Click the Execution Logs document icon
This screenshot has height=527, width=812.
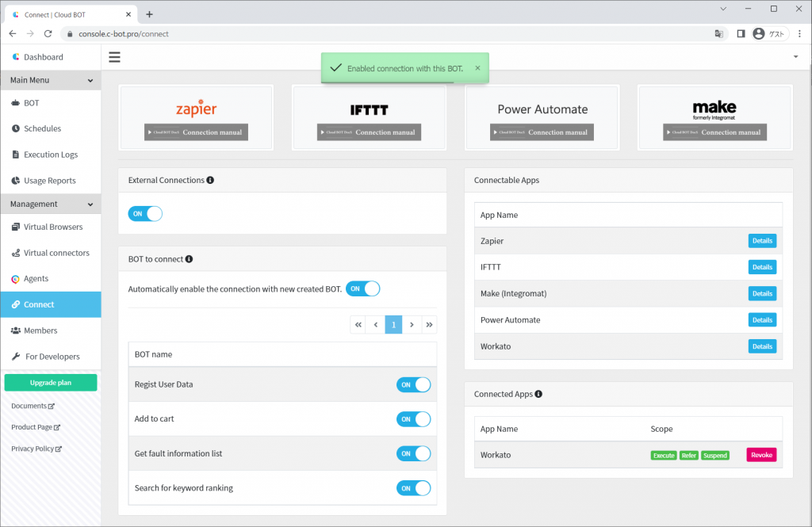pos(16,155)
